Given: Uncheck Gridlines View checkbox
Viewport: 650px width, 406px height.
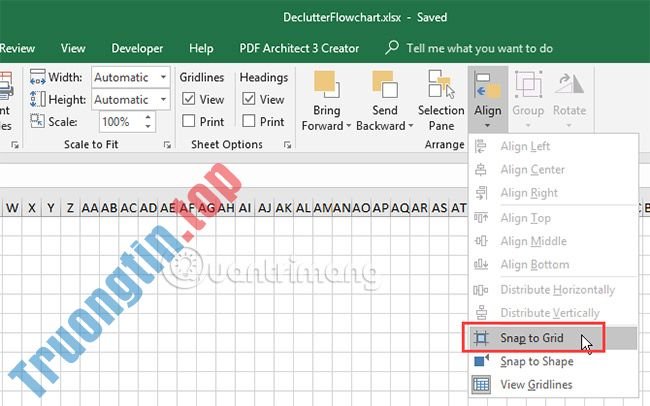Looking at the screenshot, I should [x=189, y=99].
